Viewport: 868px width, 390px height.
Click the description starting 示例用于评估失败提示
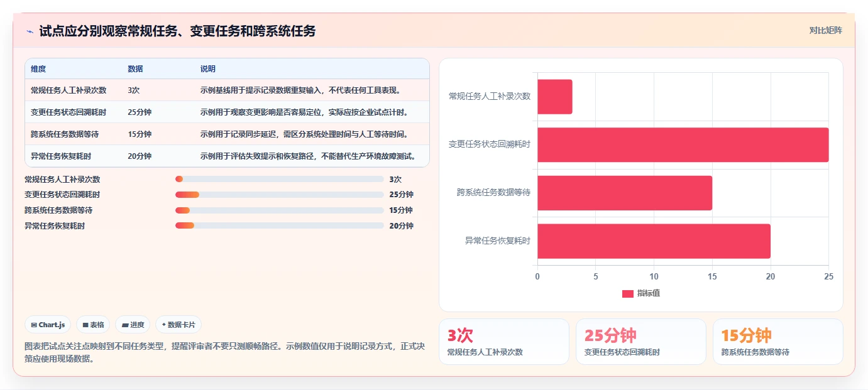tap(308, 156)
